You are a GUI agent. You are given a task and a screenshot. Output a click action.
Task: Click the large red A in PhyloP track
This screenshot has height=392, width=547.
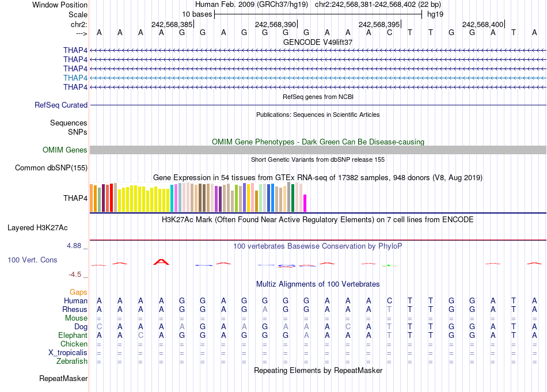click(x=162, y=262)
